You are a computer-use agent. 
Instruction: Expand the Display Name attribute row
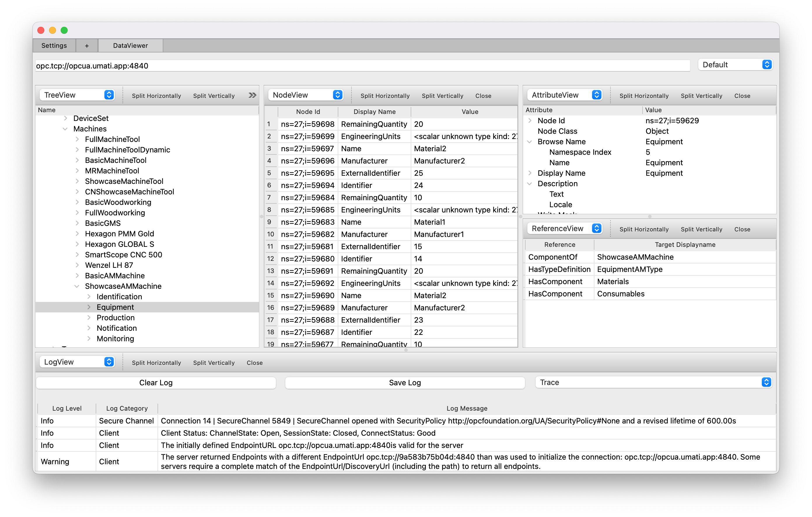click(529, 173)
